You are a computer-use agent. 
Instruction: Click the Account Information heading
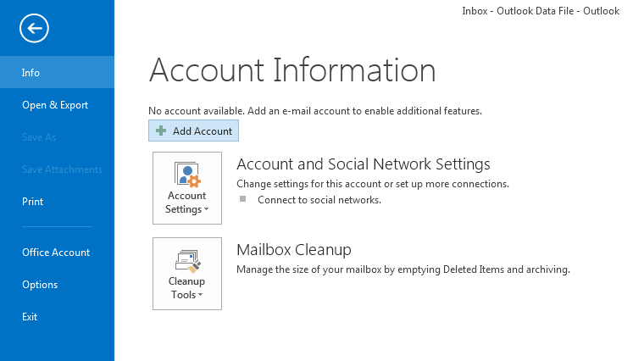point(292,69)
